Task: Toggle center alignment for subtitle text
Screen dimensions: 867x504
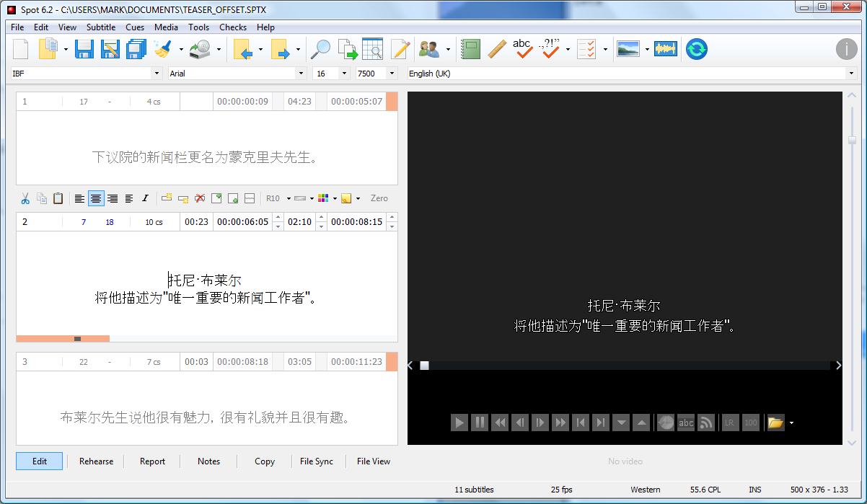Action: pyautogui.click(x=96, y=198)
